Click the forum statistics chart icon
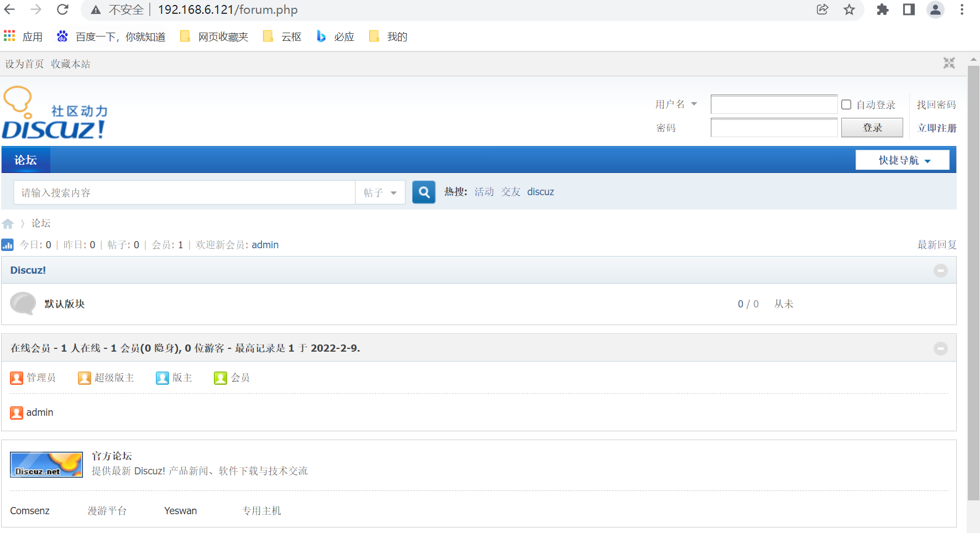The width and height of the screenshot is (980, 533). click(x=8, y=244)
